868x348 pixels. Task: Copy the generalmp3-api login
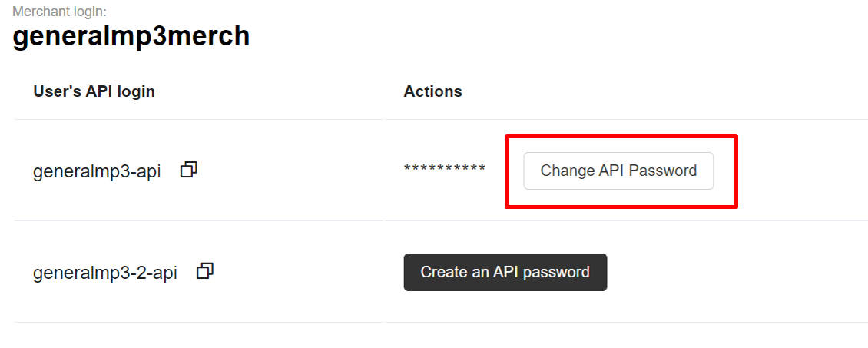[x=188, y=170]
